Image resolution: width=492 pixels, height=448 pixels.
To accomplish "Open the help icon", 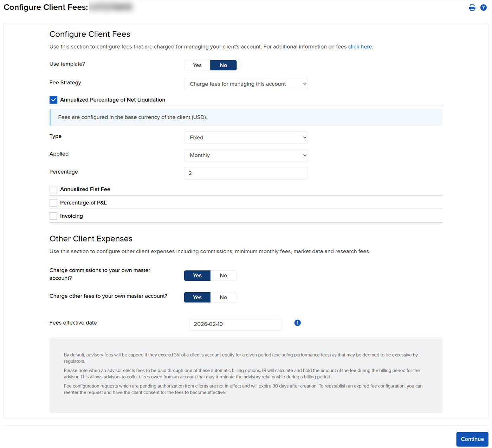I will coord(484,7).
